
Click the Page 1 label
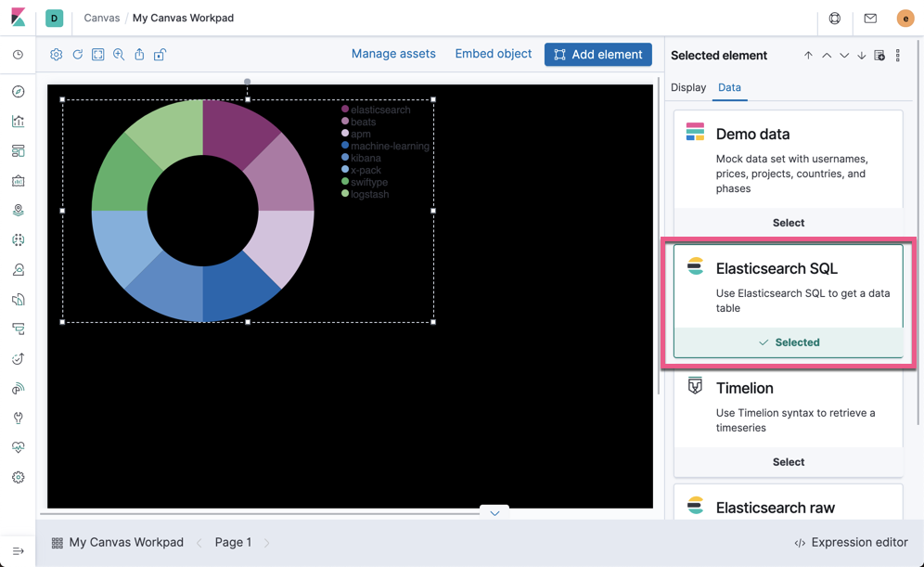(x=233, y=542)
